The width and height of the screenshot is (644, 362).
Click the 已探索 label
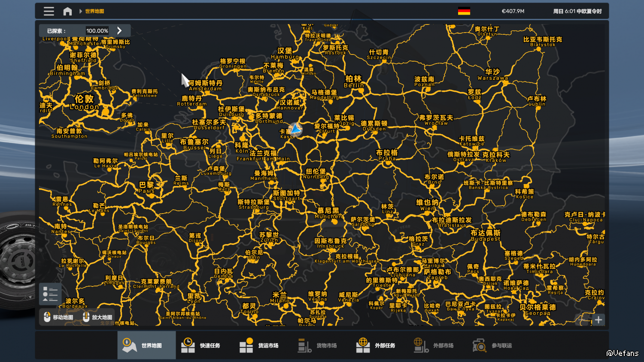coord(56,31)
